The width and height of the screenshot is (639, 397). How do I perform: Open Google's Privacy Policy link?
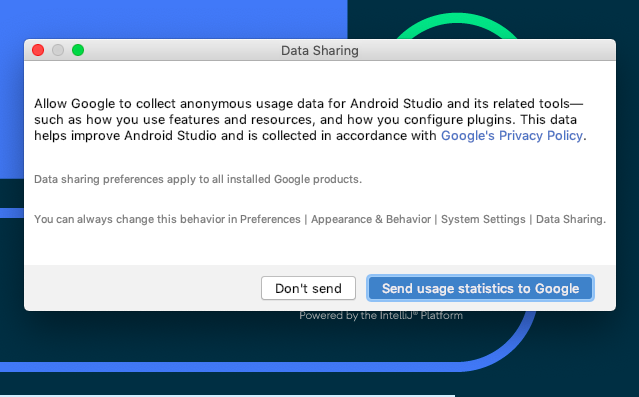(511, 135)
